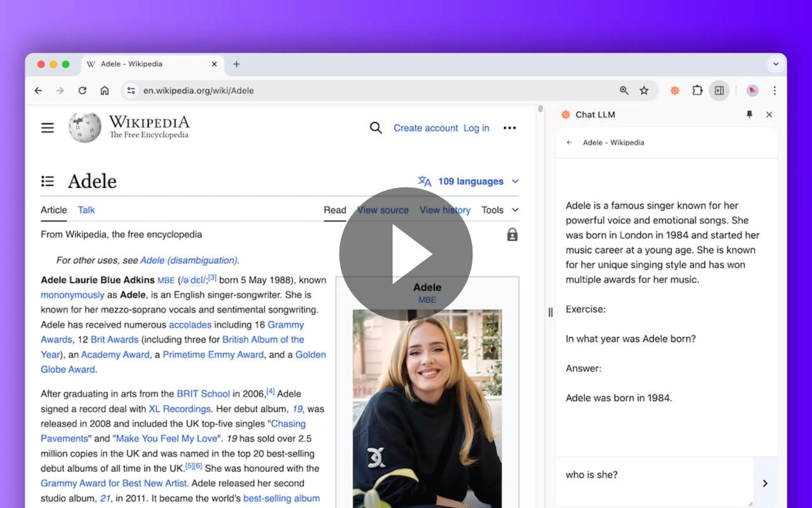
Task: Expand the 109 languages dropdown
Action: coord(470,181)
